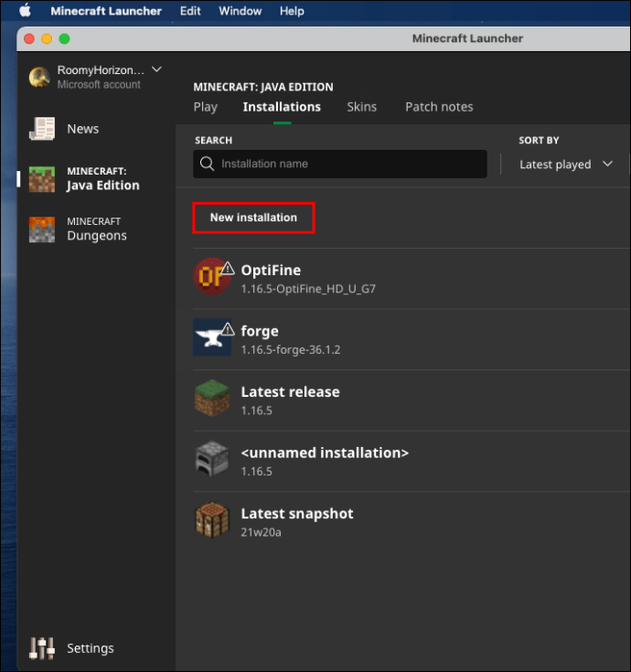Viewport: 631px width, 672px height.
Task: Click the Microsoft account label
Action: [x=99, y=84]
